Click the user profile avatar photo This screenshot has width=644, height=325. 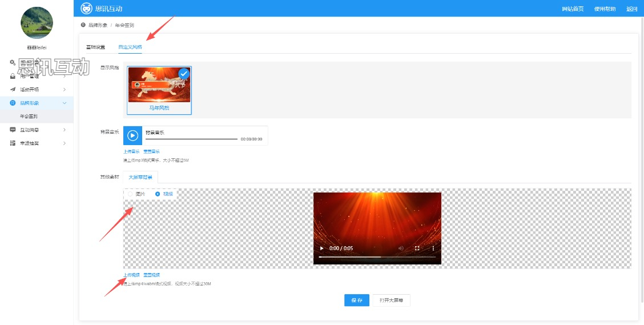tap(37, 23)
